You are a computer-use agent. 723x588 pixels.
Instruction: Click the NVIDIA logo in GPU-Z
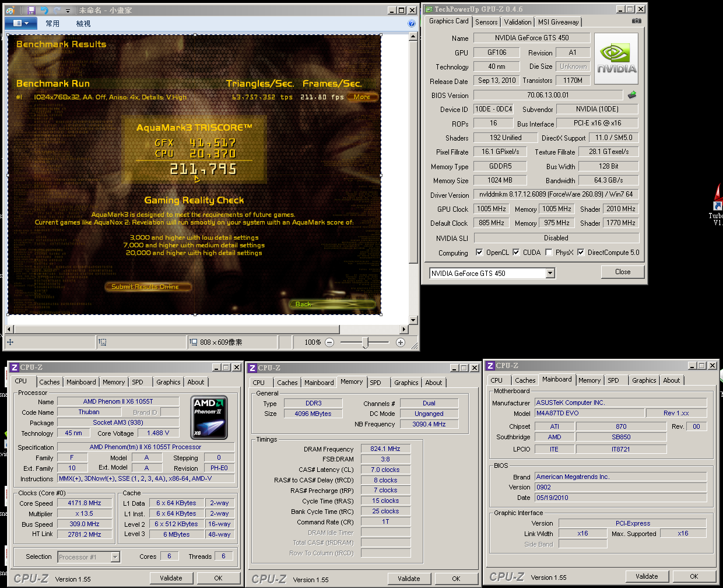pyautogui.click(x=616, y=59)
